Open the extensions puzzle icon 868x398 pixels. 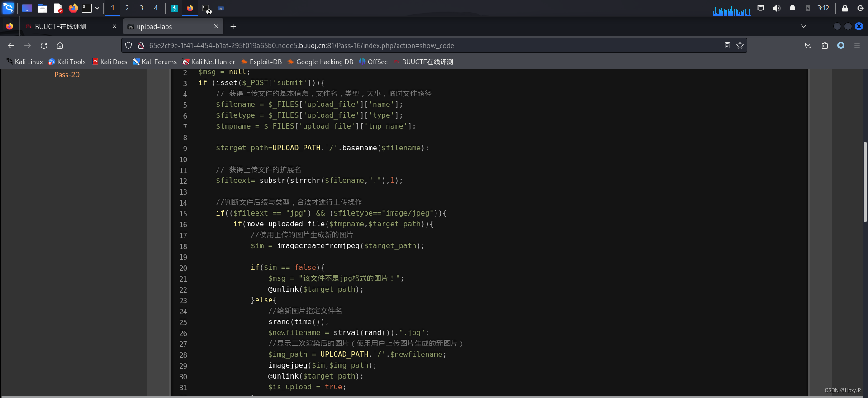coord(825,45)
